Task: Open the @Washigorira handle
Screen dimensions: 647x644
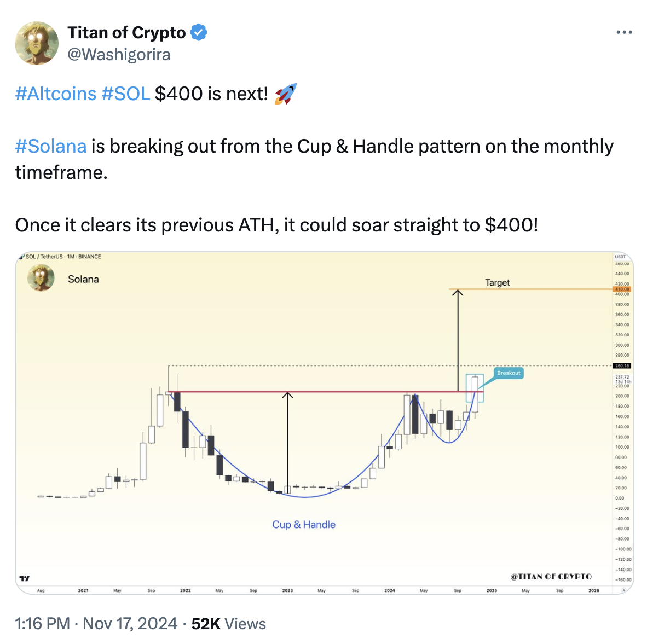Action: [119, 55]
